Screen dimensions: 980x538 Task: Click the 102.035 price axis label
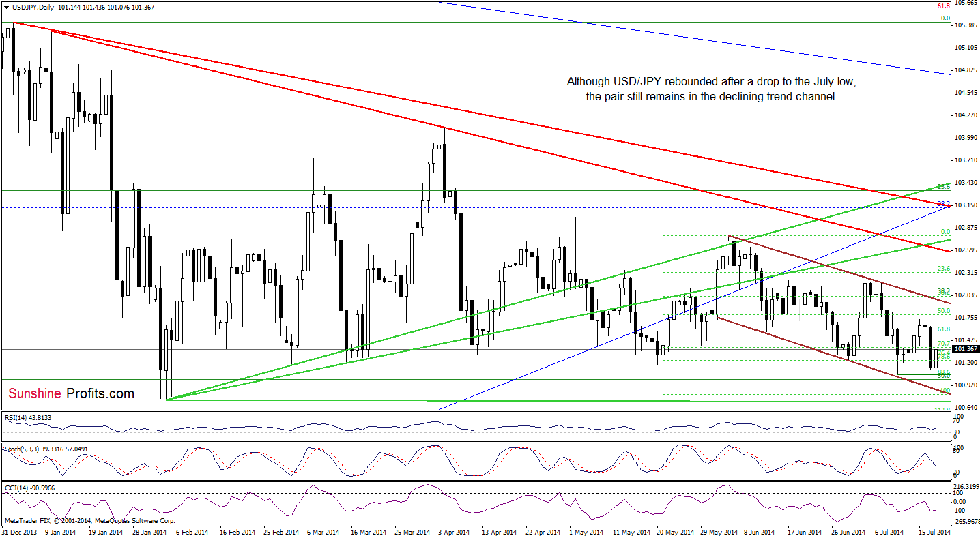tap(965, 295)
